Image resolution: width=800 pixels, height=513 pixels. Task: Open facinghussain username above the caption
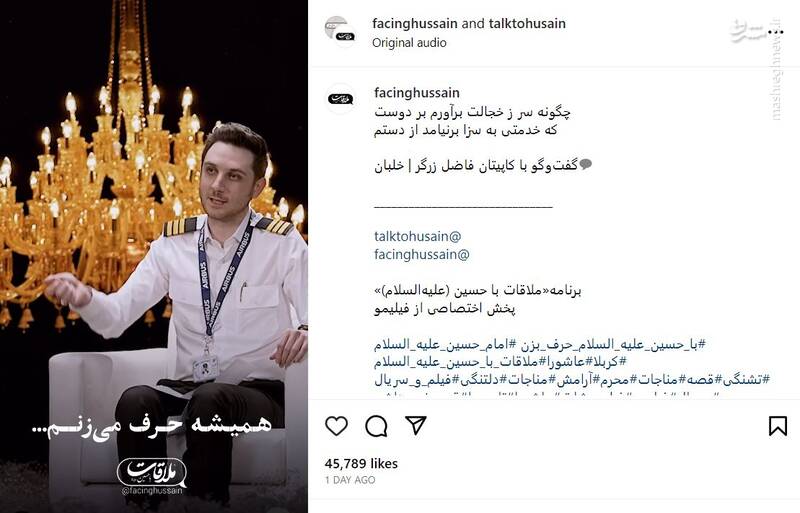pyautogui.click(x=417, y=93)
